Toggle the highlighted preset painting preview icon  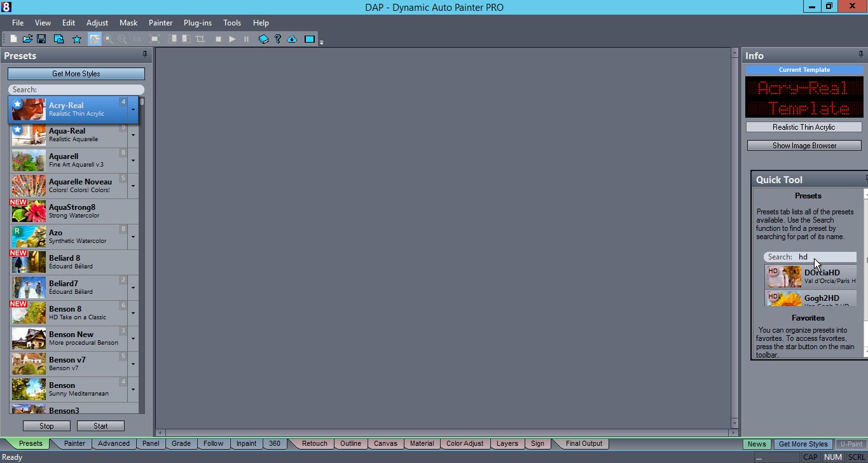click(x=95, y=39)
